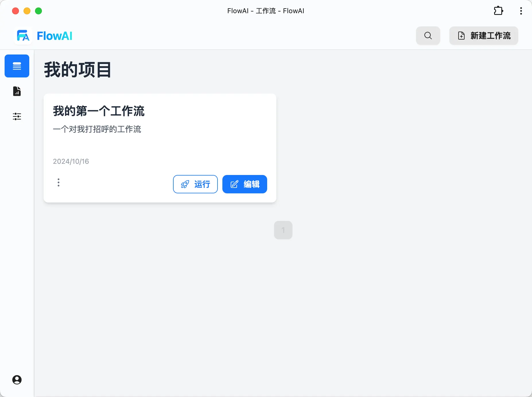Create a new workflow with 新建工作流
Viewport: 532px width, 397px height.
pyautogui.click(x=484, y=36)
